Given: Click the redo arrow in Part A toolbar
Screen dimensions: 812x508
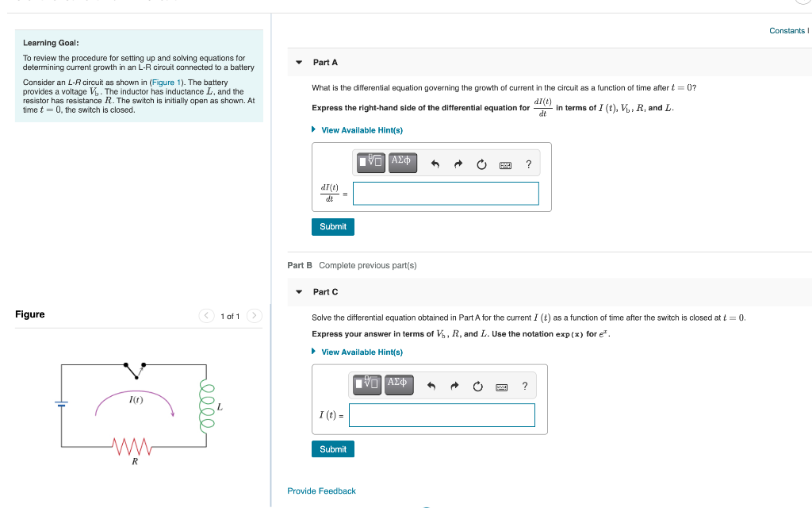Looking at the screenshot, I should 457,162.
